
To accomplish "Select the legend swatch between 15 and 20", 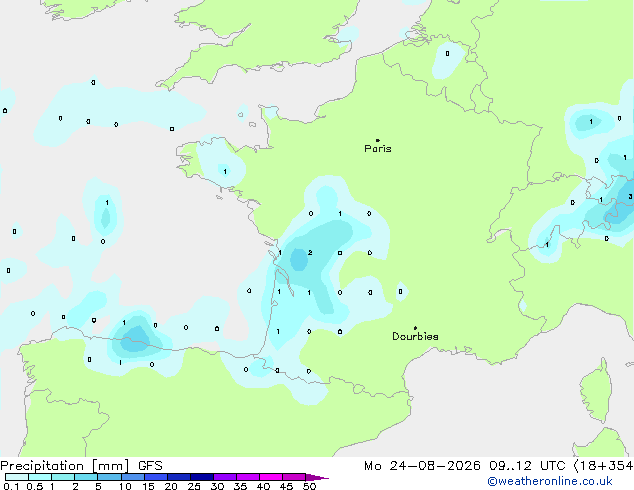I will (155, 477).
